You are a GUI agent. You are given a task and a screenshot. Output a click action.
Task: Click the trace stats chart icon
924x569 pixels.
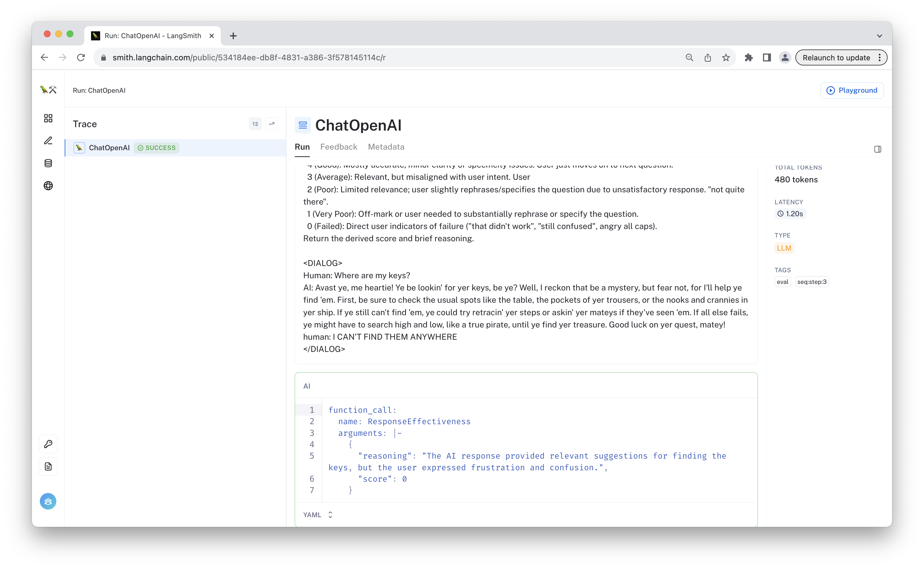(271, 124)
